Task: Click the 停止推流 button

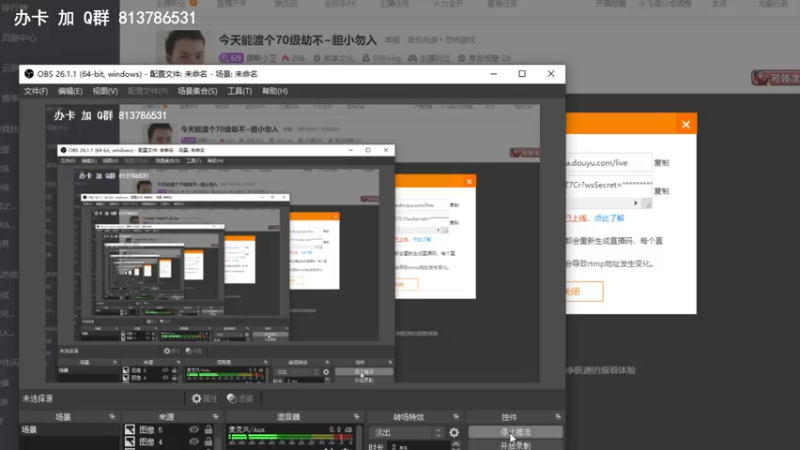Action: tap(515, 432)
